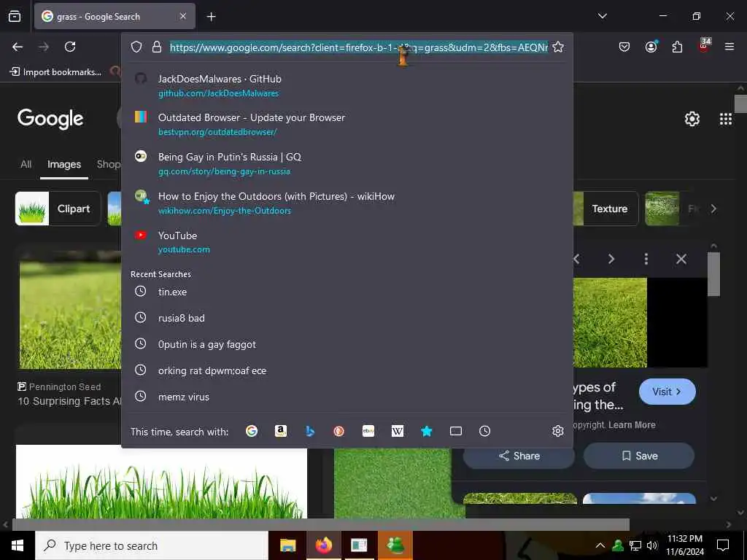747x560 pixels.
Task: Click the site security padlock icon
Action: click(x=156, y=47)
